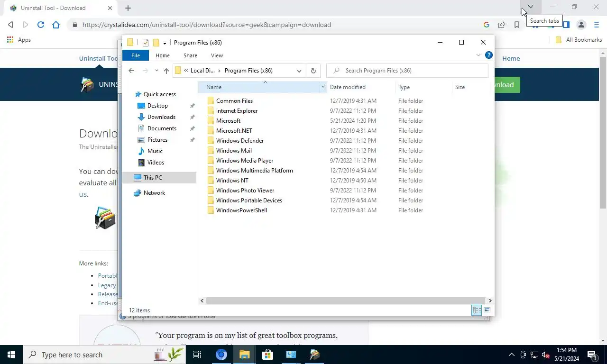Click the browser Back button
The height and width of the screenshot is (364, 607).
click(x=11, y=25)
